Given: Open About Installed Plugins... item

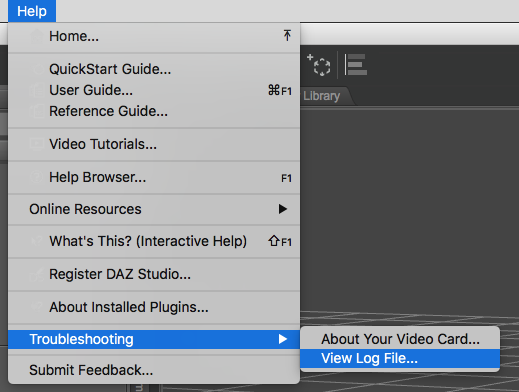Looking at the screenshot, I should pos(154,307).
